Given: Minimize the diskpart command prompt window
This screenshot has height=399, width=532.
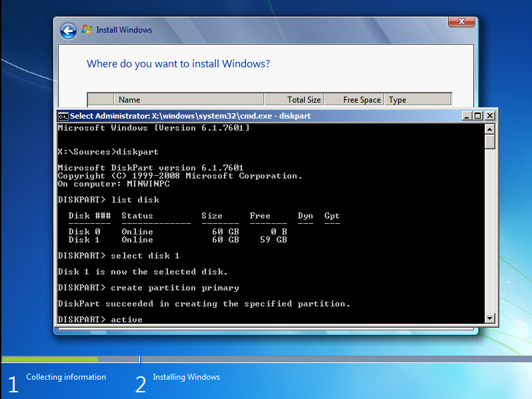Looking at the screenshot, I should coord(466,116).
